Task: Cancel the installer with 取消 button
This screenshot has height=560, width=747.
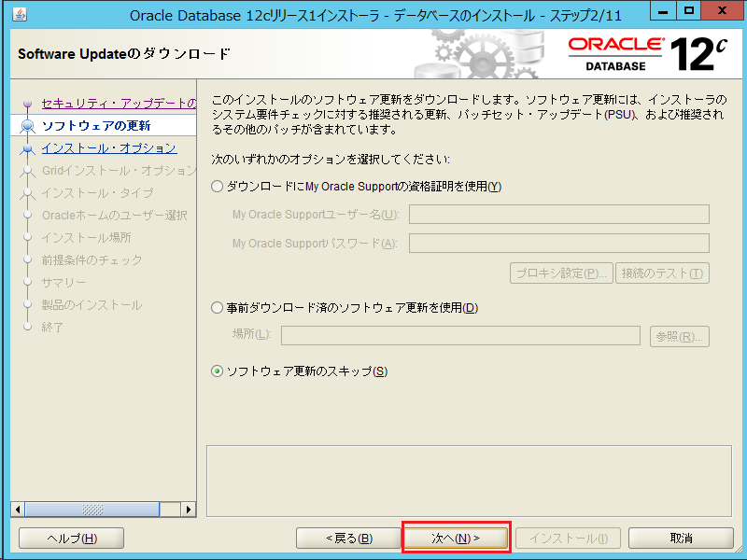Action: [x=681, y=539]
